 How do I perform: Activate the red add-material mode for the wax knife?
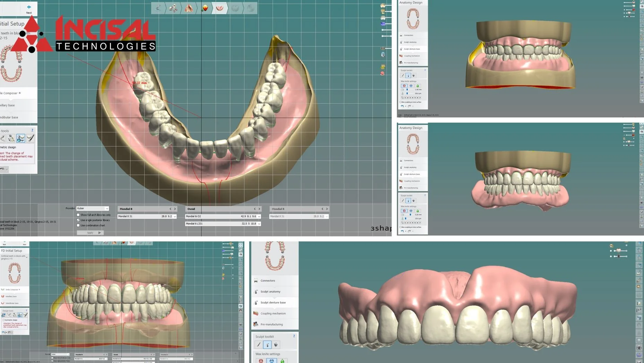[404, 86]
